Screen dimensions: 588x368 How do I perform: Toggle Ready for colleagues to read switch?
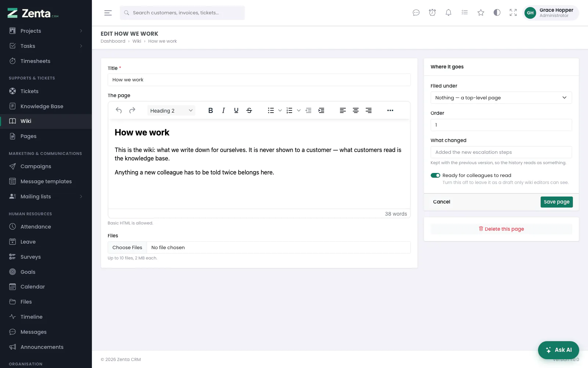435,176
